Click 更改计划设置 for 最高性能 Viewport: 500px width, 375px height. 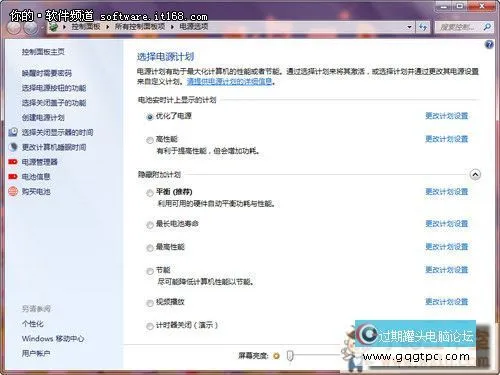pos(447,247)
